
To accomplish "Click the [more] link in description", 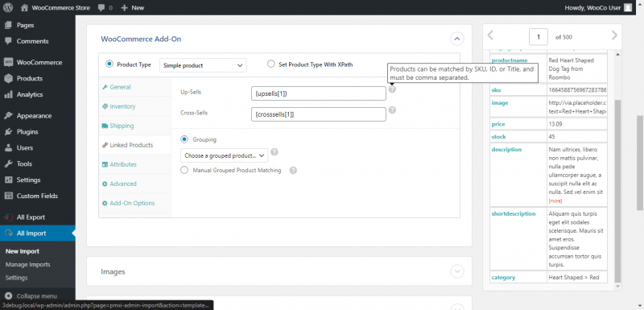I will [x=555, y=200].
